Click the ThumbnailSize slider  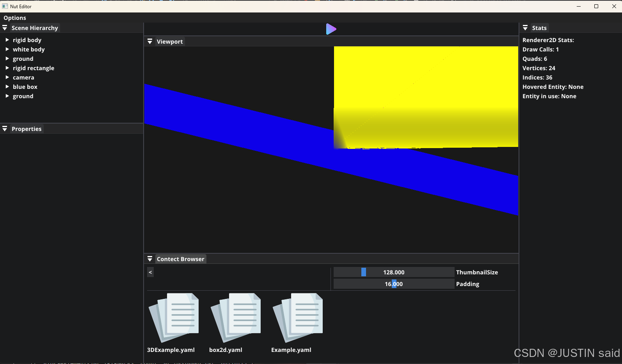393,272
